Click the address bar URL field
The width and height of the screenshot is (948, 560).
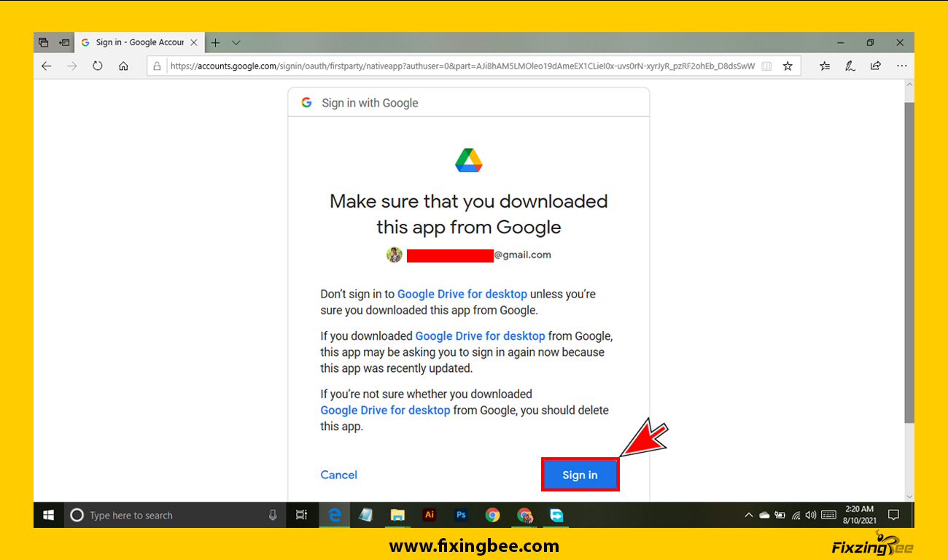click(459, 66)
